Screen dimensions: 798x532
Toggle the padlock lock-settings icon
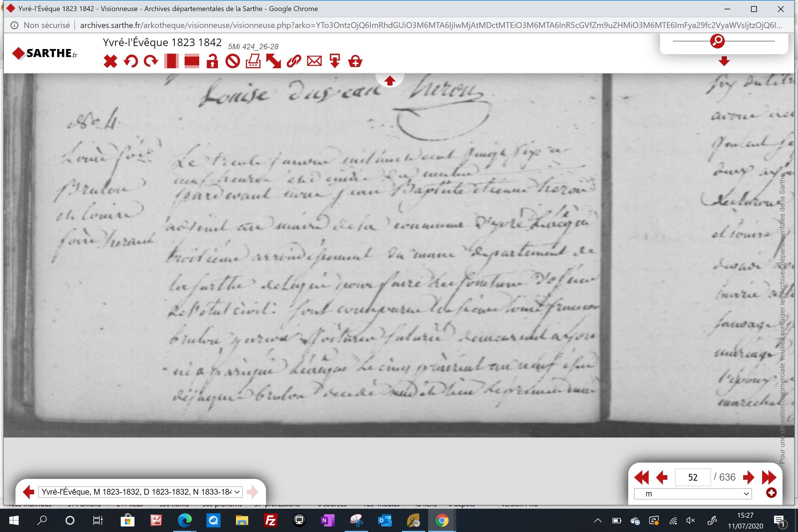tap(212, 62)
